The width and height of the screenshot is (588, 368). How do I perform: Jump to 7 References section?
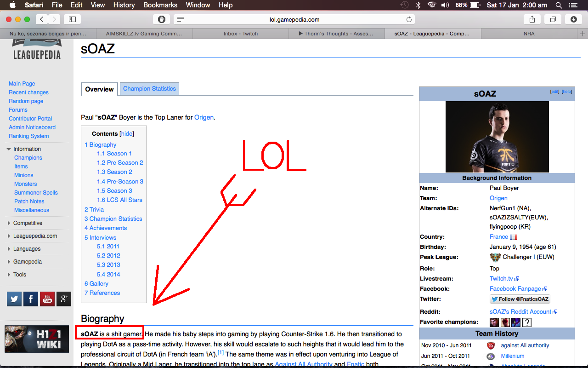[x=102, y=293]
